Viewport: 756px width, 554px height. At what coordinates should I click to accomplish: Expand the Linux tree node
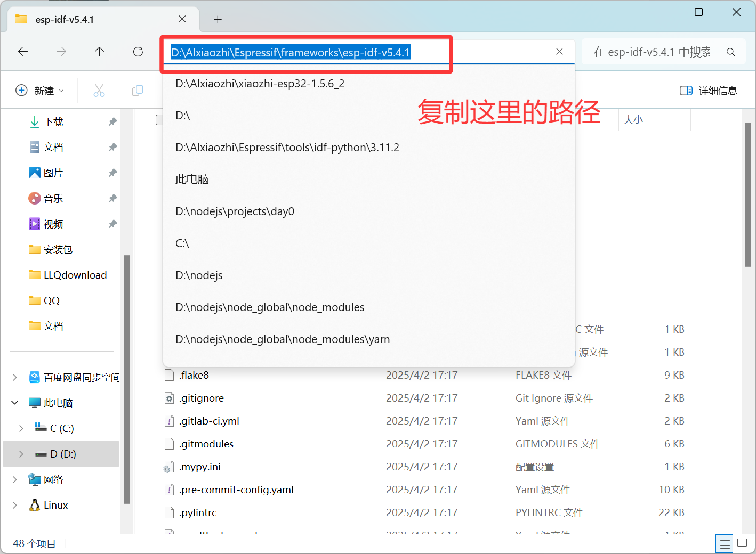tap(14, 505)
